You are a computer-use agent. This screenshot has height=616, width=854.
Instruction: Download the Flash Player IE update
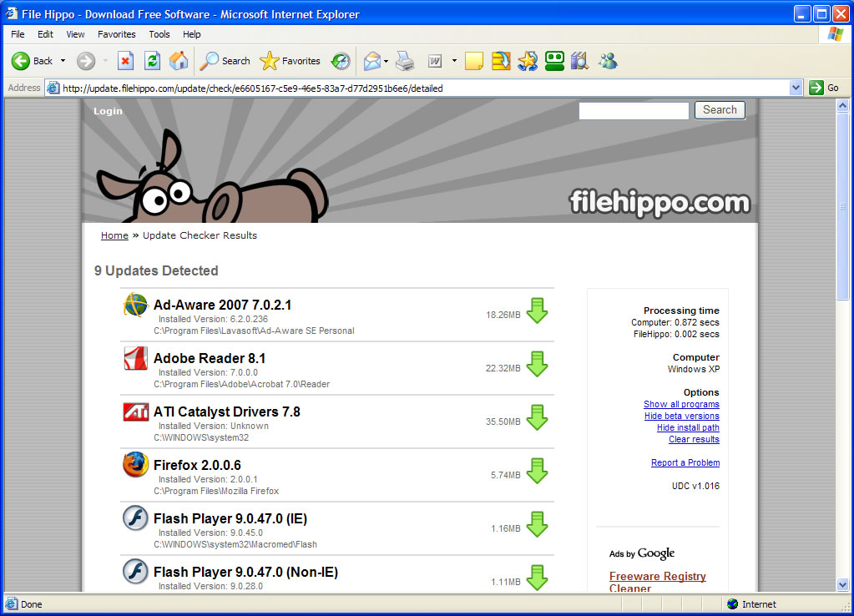click(537, 523)
